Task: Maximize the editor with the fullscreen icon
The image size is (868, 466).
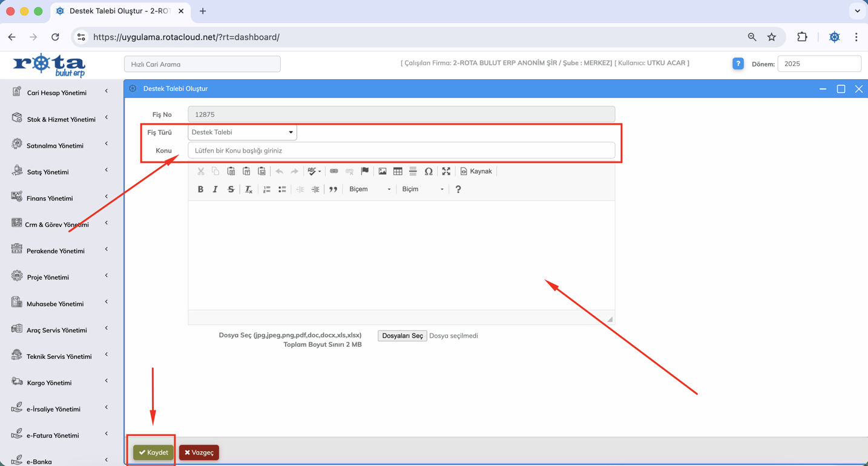Action: pyautogui.click(x=446, y=171)
